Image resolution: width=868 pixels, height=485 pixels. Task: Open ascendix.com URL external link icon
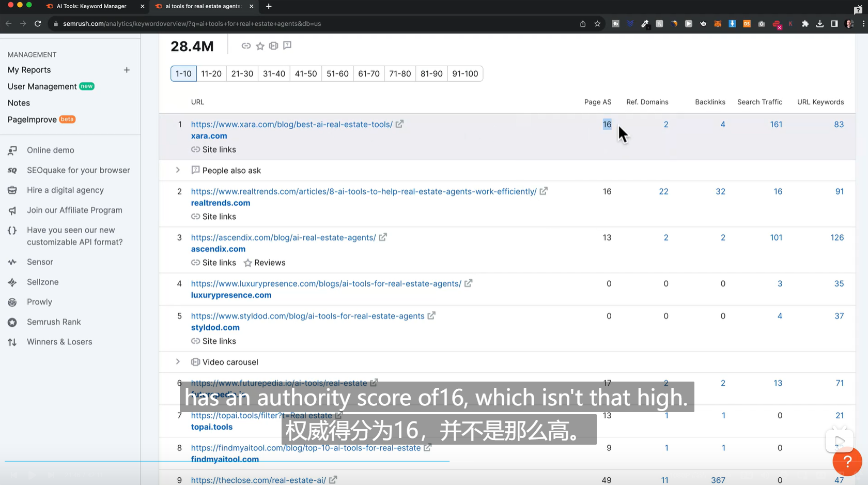click(x=383, y=237)
